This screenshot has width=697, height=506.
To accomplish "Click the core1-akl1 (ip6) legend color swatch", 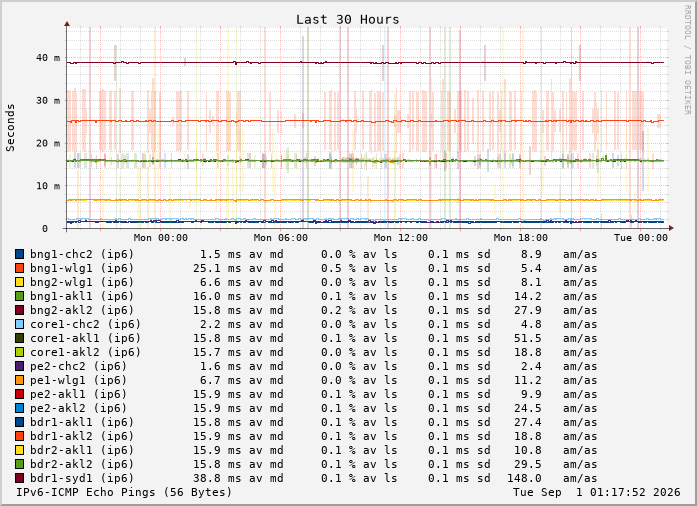I will 20,338.
